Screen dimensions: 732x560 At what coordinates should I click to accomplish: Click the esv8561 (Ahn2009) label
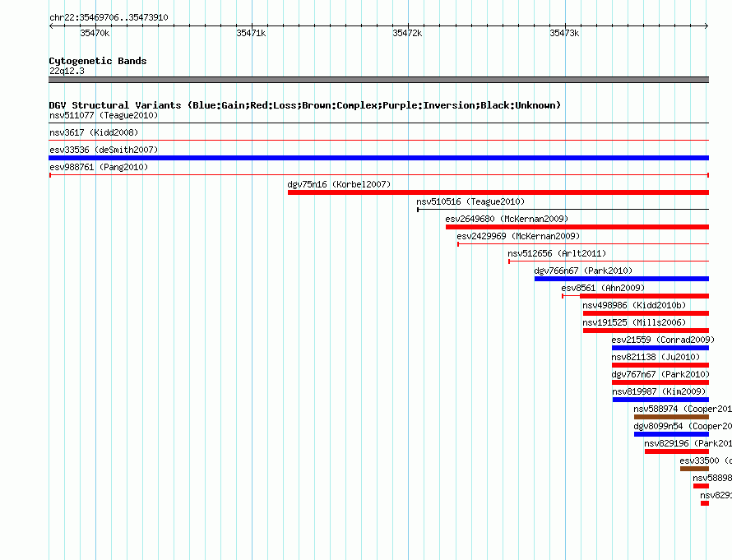(603, 288)
